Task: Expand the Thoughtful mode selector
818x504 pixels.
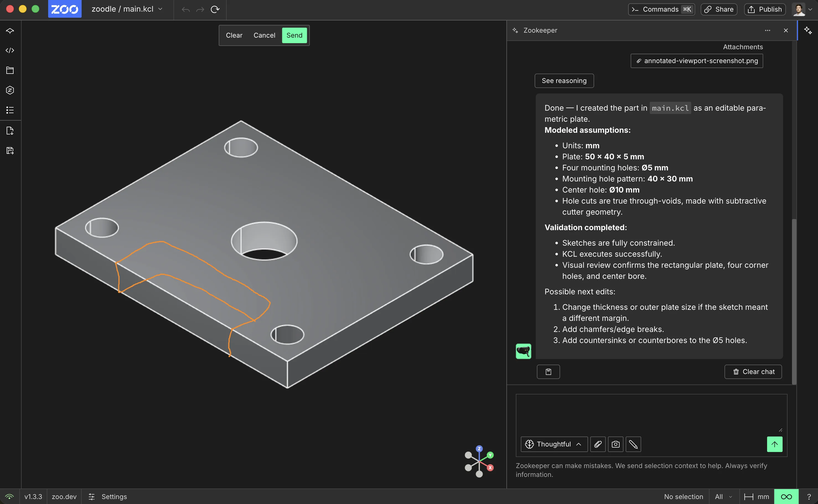Action: [554, 444]
